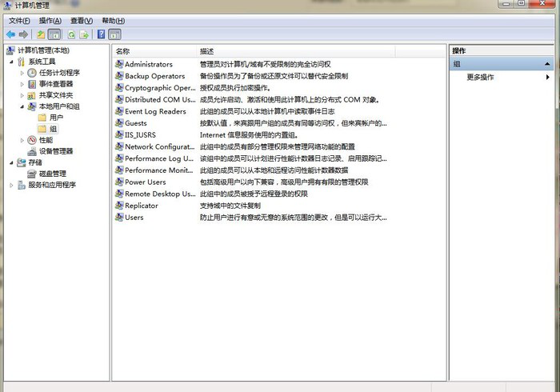Viewport: 560px width, 392px height.
Task: Expand the 服务和应用程序 node
Action: click(11, 185)
